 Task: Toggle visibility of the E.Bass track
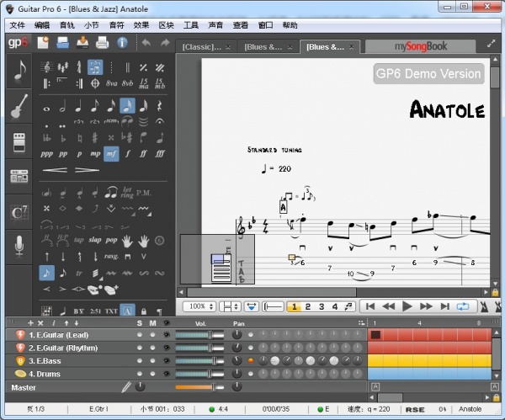click(167, 361)
